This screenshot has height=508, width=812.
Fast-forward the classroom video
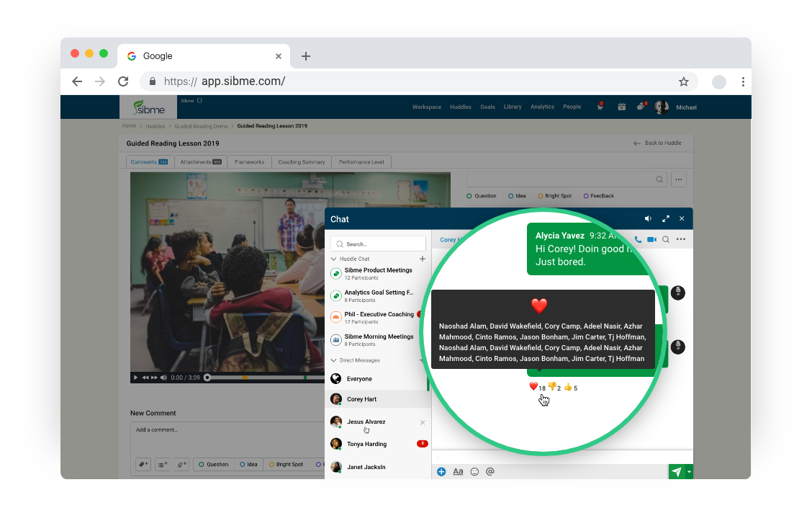click(154, 378)
